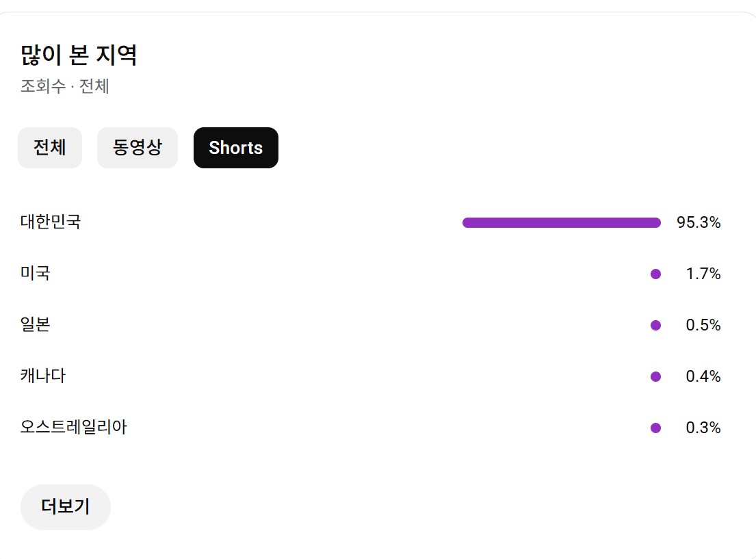This screenshot has width=756, height=559.
Task: Click the 0.4% value
Action: click(703, 376)
